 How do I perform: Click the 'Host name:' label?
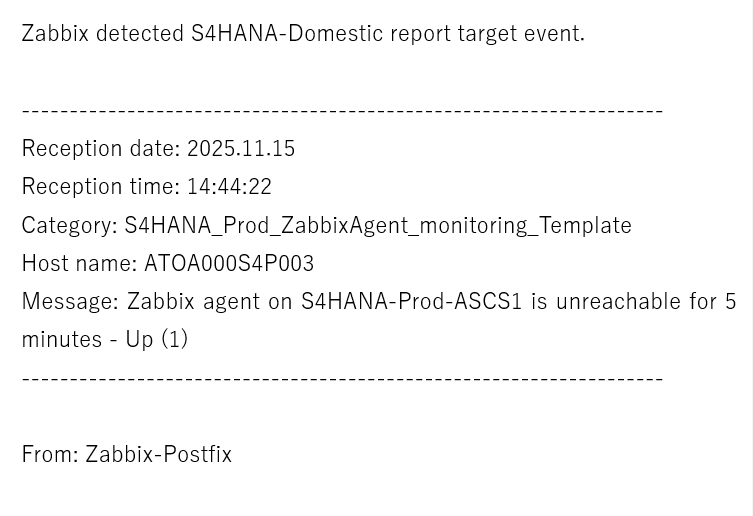point(79,263)
